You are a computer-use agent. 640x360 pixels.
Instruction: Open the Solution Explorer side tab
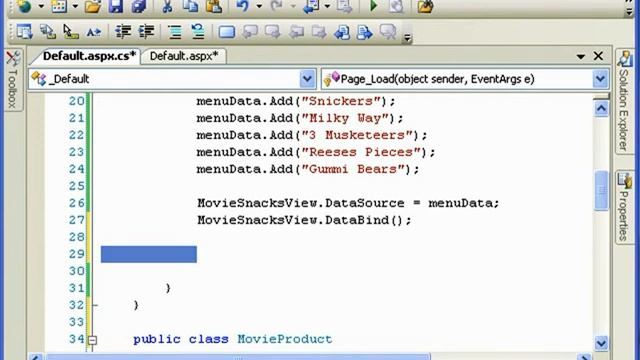click(624, 102)
